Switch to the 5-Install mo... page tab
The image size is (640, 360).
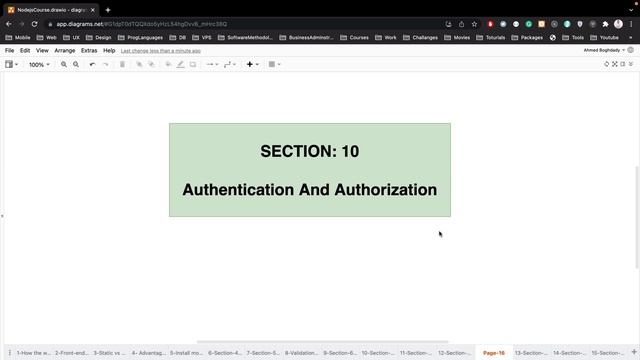point(186,353)
